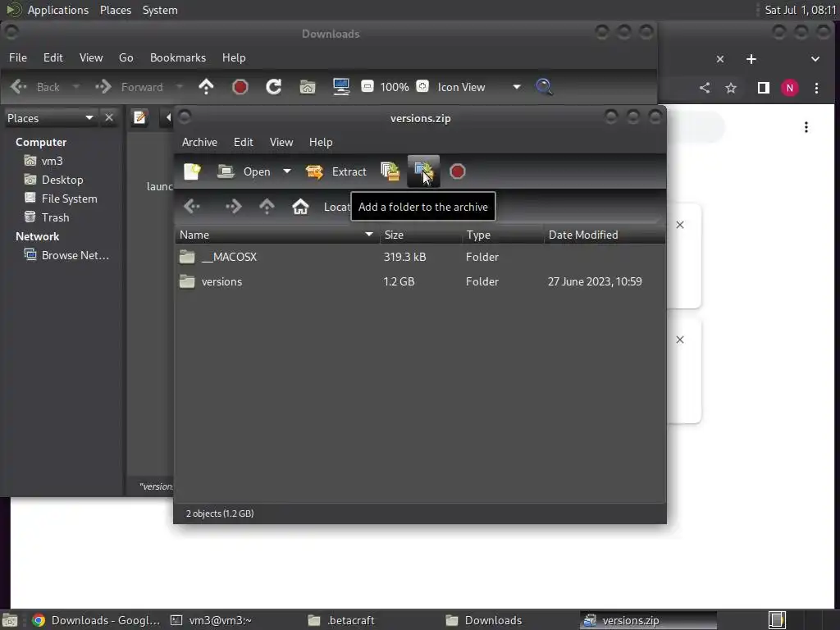This screenshot has width=840, height=630.
Task: Open Bookmarks menu in Downloads file manager
Action: 178,57
